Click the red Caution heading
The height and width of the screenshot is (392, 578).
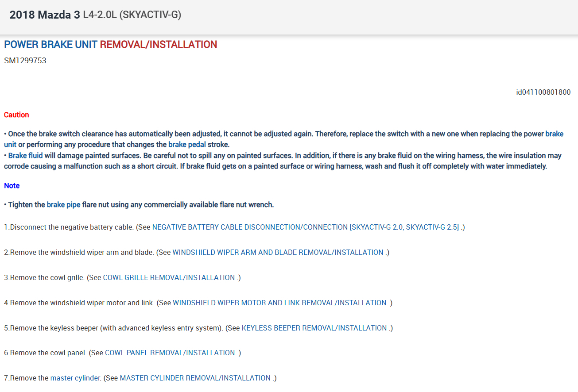coord(16,115)
